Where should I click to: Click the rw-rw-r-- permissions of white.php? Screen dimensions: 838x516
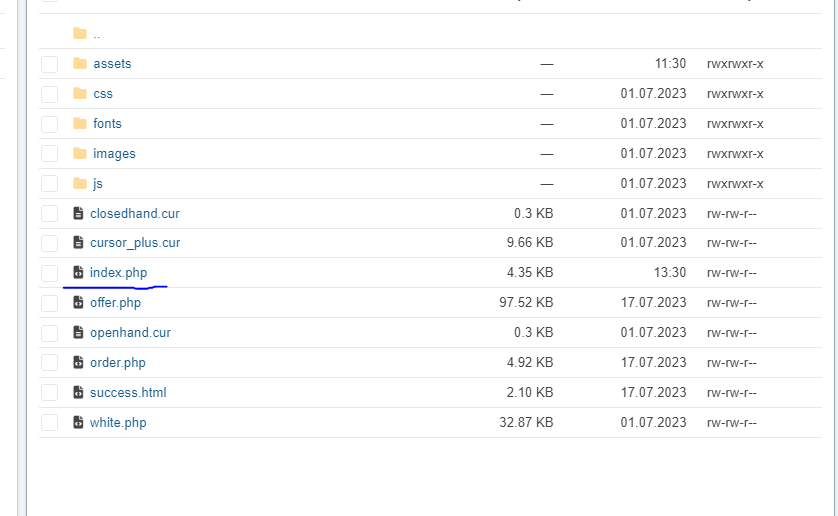[731, 422]
